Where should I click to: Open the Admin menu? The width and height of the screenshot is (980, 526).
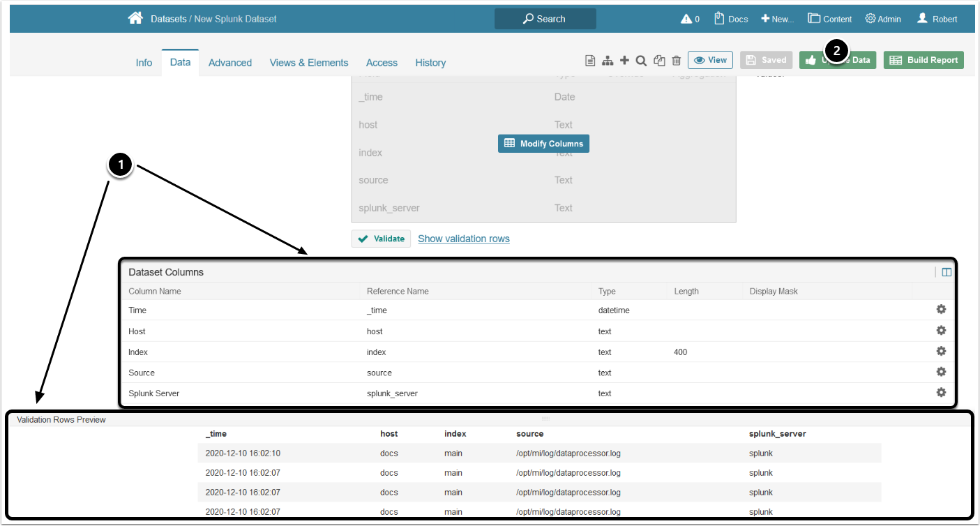click(883, 19)
